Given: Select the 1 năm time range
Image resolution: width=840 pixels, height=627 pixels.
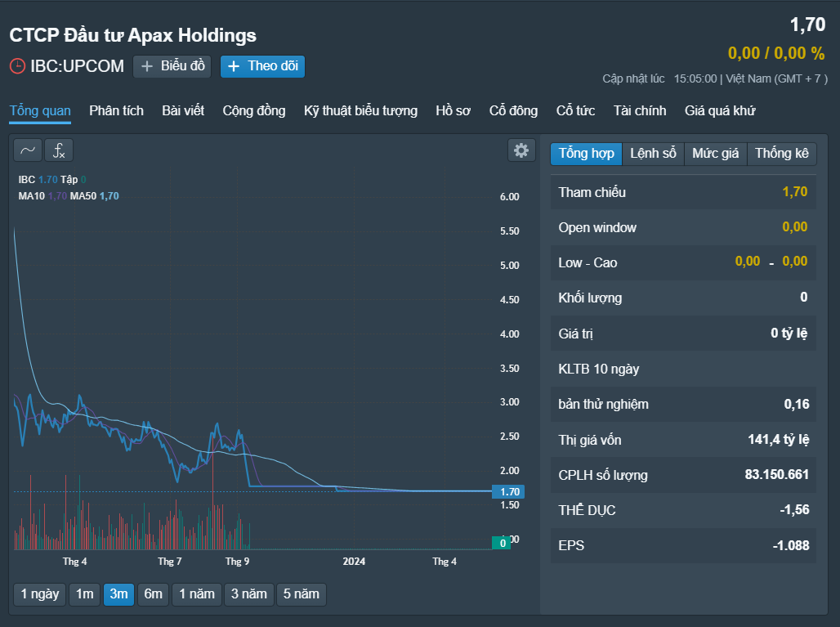Looking at the screenshot, I should coord(197,594).
